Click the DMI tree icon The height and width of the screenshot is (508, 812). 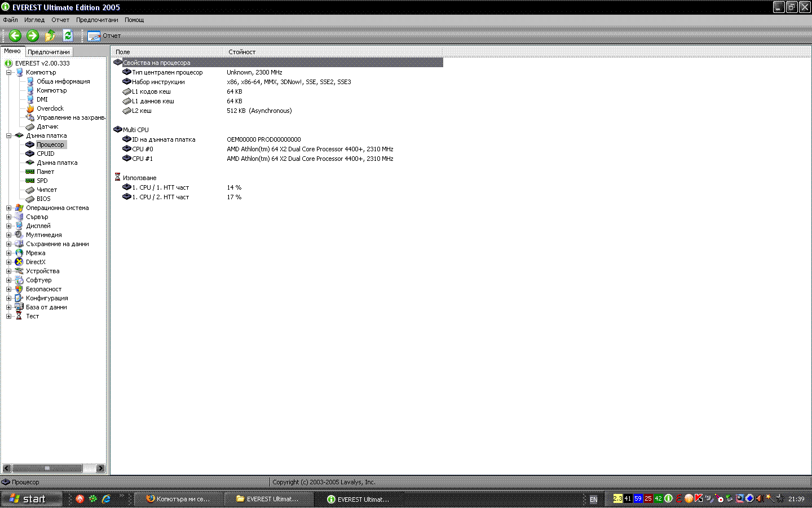coord(30,99)
